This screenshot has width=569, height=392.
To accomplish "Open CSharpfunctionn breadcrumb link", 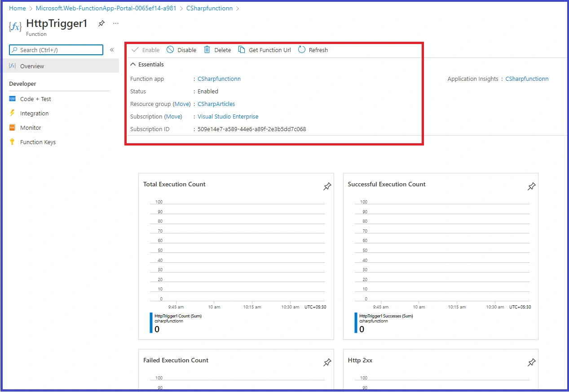I will pos(209,8).
